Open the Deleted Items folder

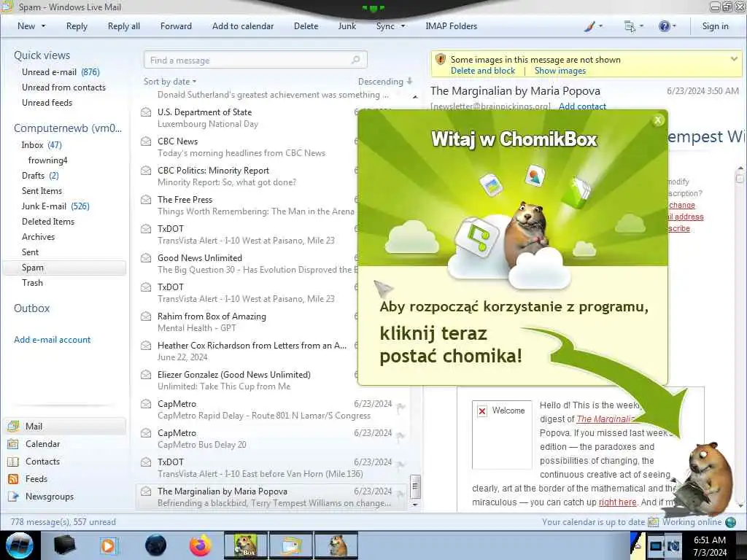(x=48, y=221)
